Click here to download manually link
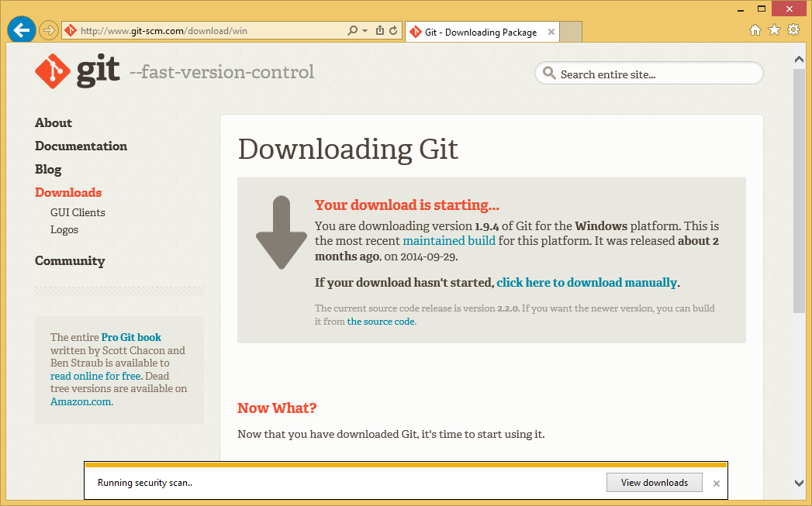Screen dimensions: 812x506 587,283
